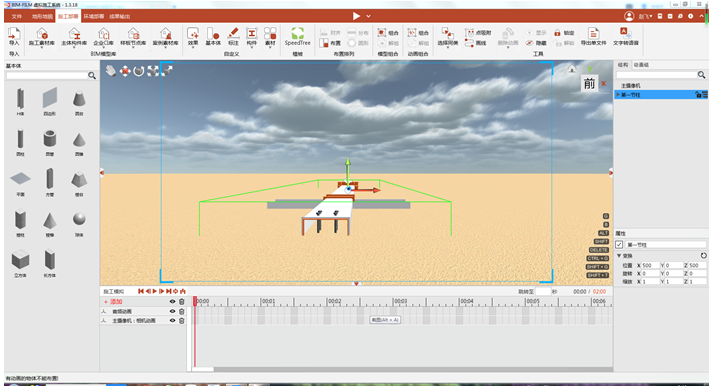The image size is (709, 388).
Task: Toggle the 第一节柱 checkbox in properties
Action: coord(619,245)
